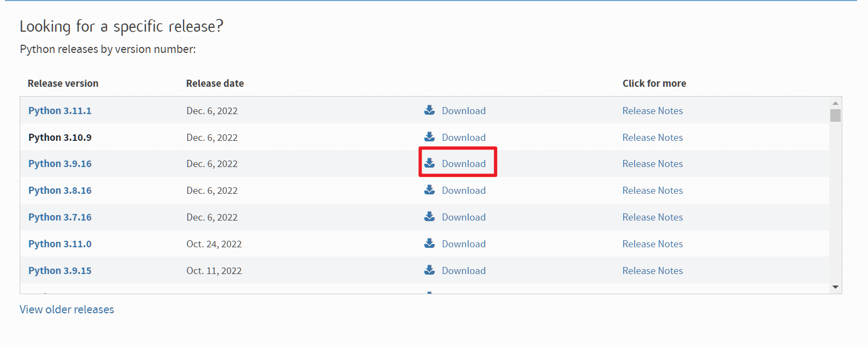Click the release list scroll up arrow
Image resolution: width=868 pixels, height=345 pixels.
pyautogui.click(x=835, y=103)
